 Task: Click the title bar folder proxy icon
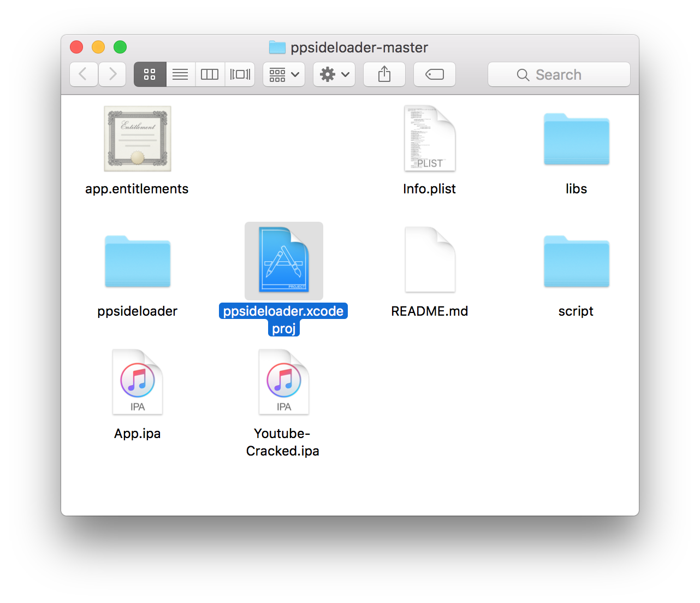click(277, 48)
